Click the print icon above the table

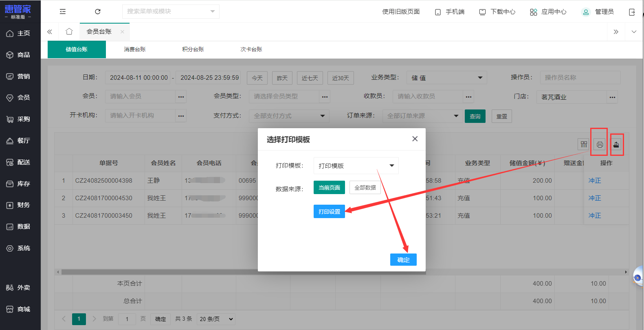(600, 144)
